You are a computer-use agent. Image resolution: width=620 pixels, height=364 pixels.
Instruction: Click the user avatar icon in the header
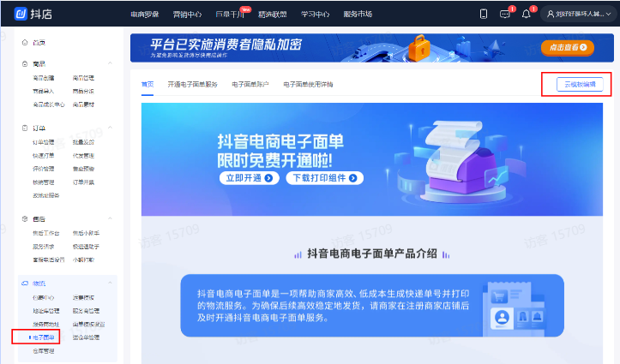[x=550, y=14]
